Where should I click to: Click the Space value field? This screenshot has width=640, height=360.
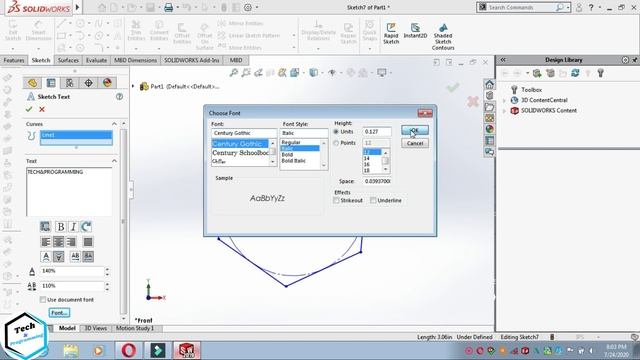tap(377, 181)
